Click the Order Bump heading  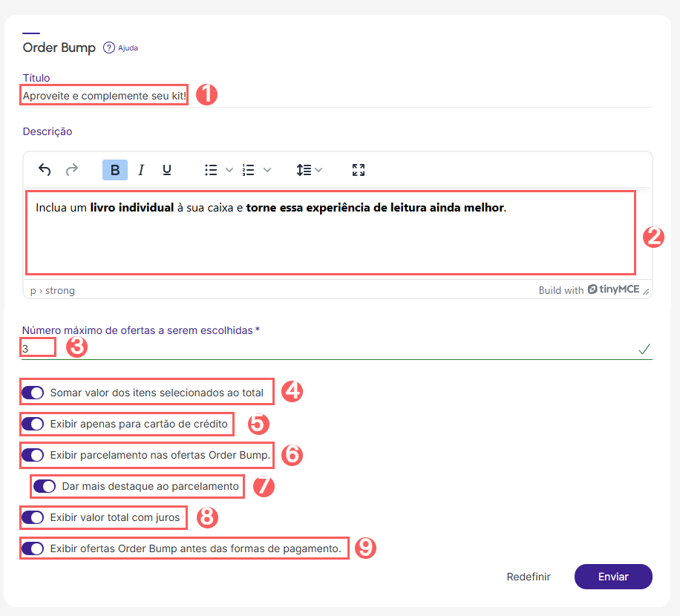pyautogui.click(x=59, y=47)
